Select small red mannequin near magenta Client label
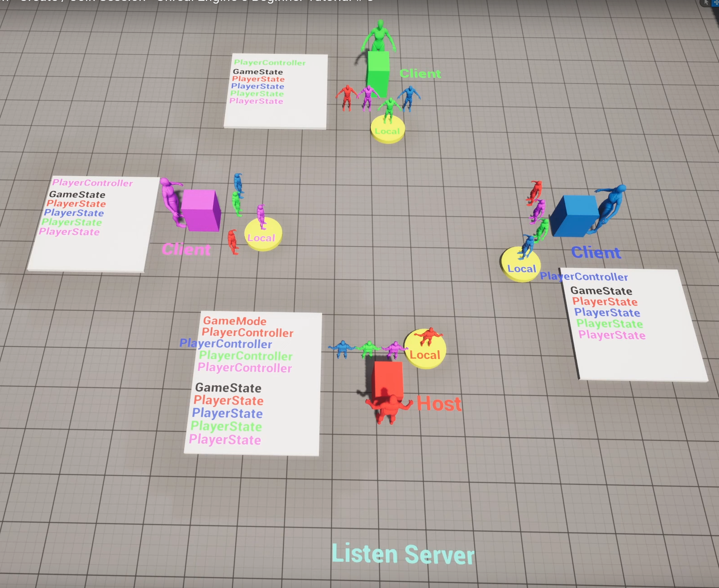 (x=233, y=242)
